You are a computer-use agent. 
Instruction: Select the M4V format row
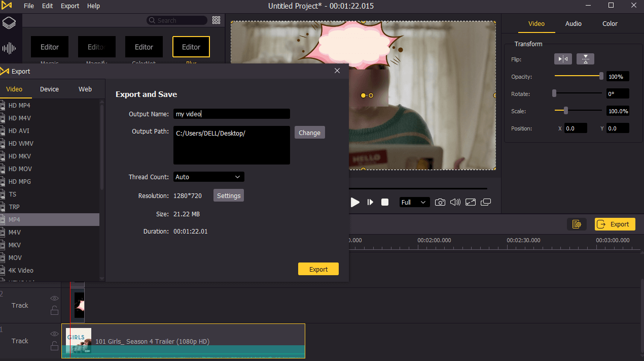pos(50,232)
